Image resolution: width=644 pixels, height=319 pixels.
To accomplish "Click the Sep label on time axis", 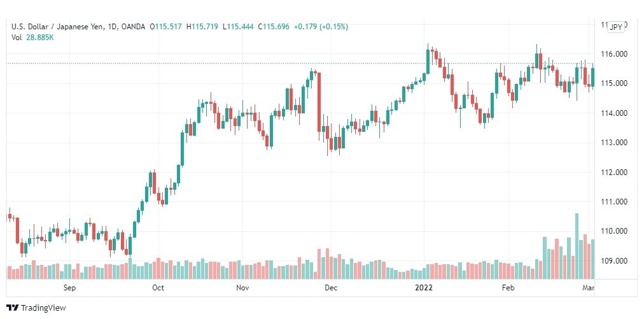I will (69, 288).
